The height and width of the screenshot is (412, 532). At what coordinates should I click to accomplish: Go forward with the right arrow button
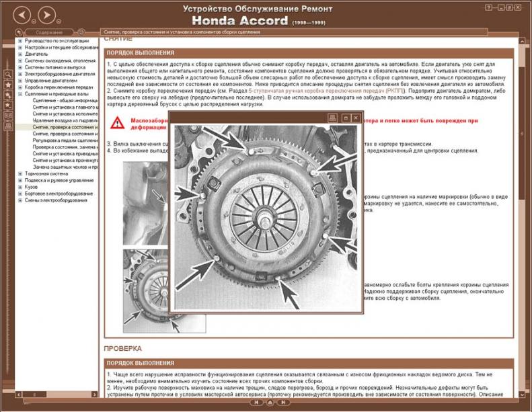coord(47,15)
